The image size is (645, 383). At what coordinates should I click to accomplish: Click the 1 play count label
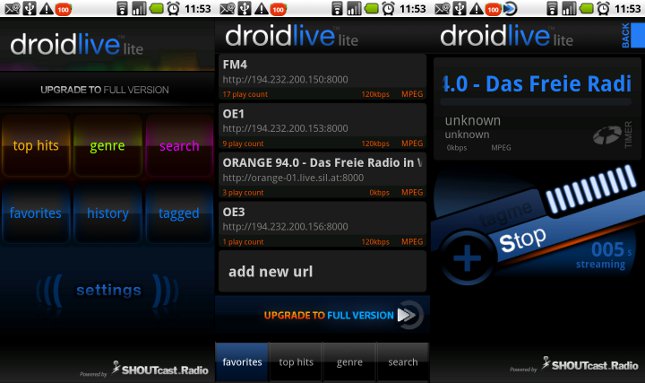243,242
